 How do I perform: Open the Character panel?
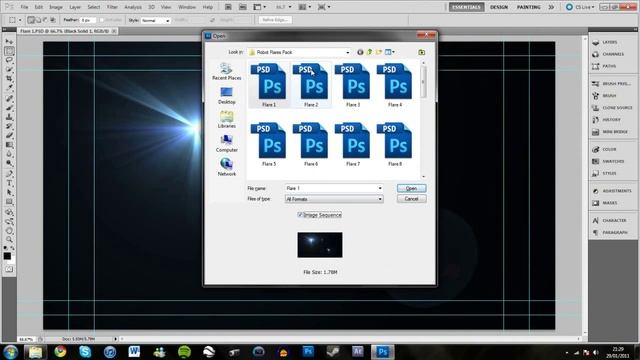click(x=614, y=220)
